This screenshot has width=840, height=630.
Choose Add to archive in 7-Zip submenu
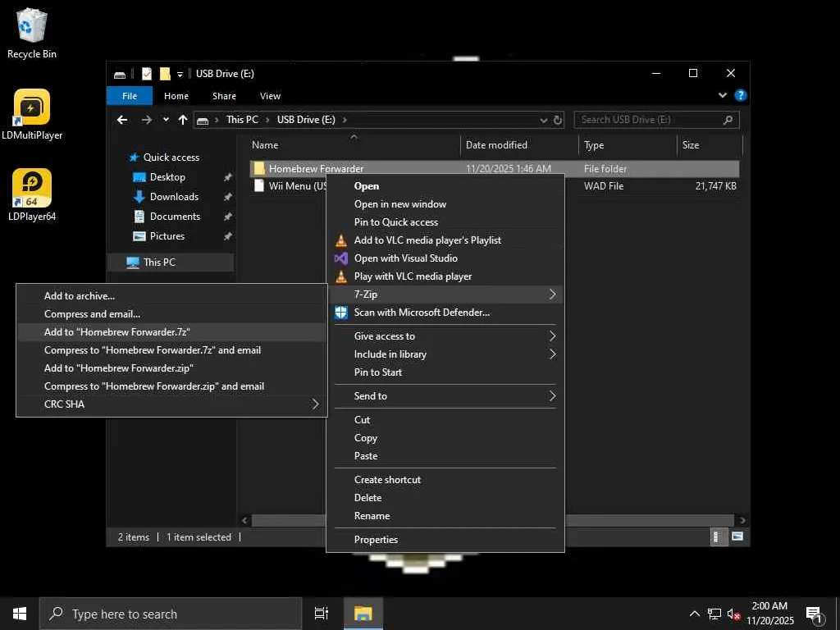[171, 295]
